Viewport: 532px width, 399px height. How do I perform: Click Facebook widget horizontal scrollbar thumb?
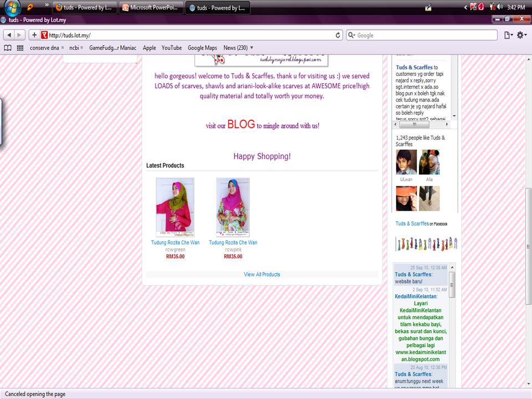point(414,125)
